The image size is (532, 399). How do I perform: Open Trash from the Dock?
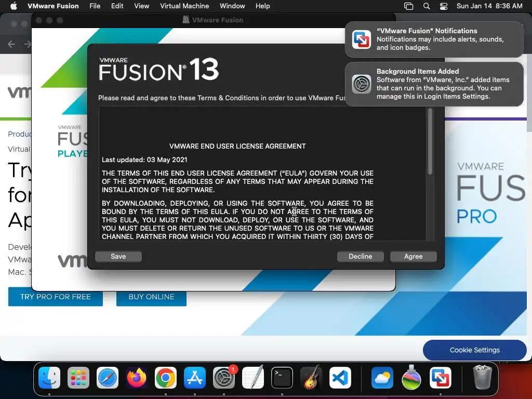[482, 377]
